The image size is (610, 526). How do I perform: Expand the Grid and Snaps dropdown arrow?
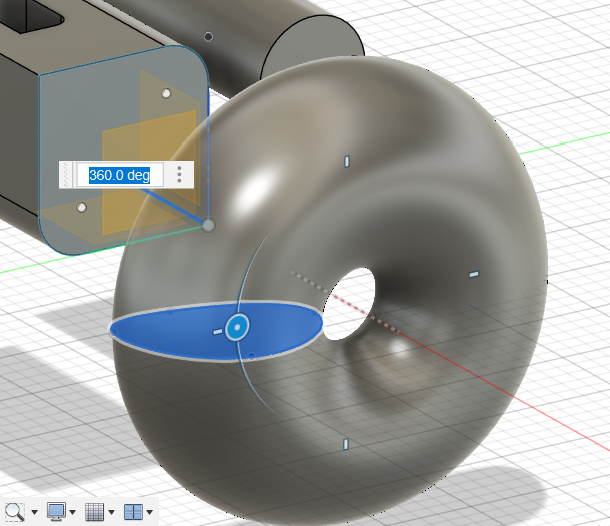111,512
